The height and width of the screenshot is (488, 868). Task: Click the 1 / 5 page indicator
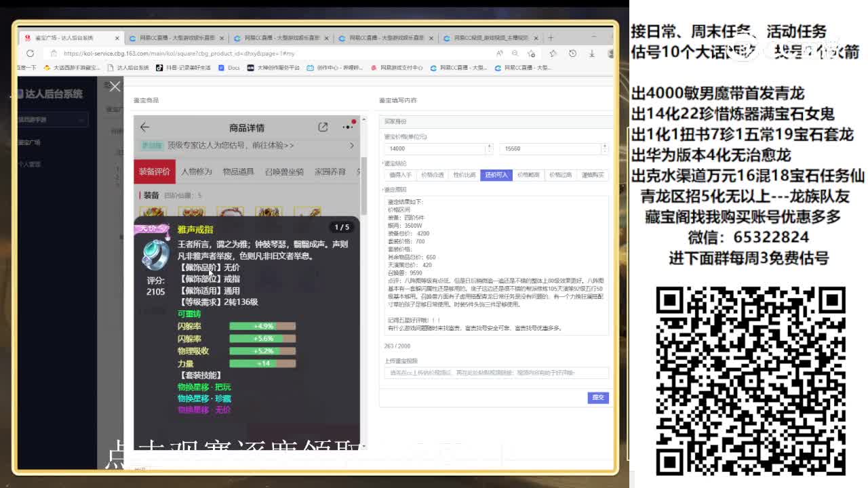342,227
